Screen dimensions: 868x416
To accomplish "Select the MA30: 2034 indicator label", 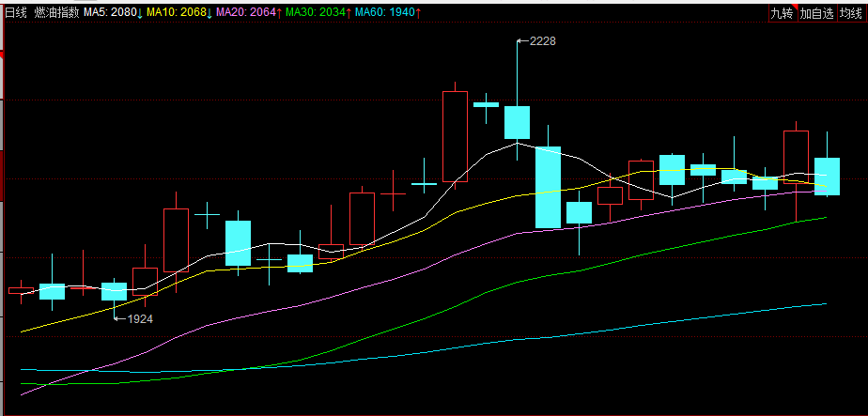I will tap(318, 13).
